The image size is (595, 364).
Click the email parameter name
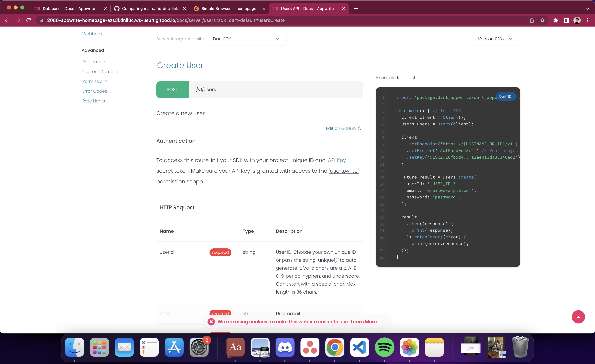[x=166, y=314]
